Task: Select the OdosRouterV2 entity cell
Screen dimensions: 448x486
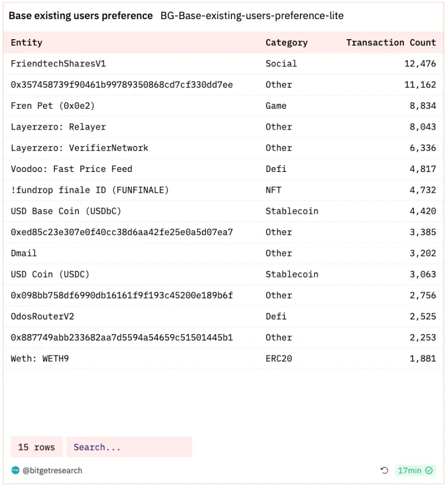Action: pos(42,316)
